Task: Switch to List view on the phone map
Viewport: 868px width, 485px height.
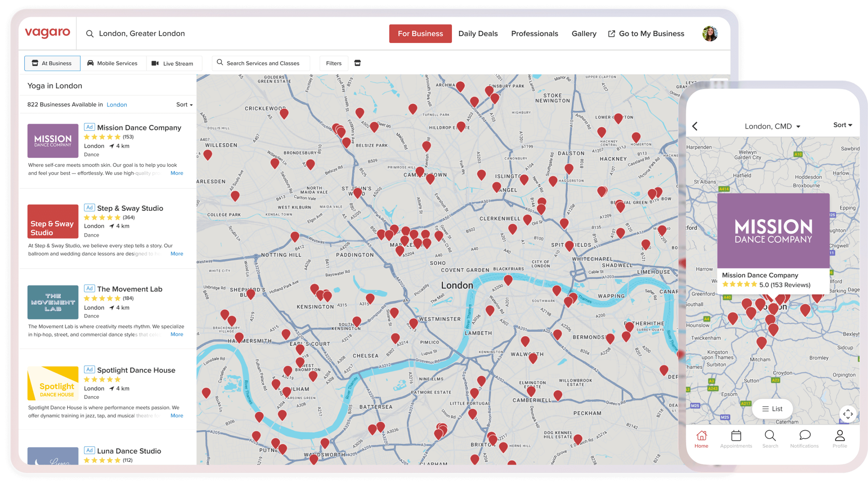Action: 772,409
